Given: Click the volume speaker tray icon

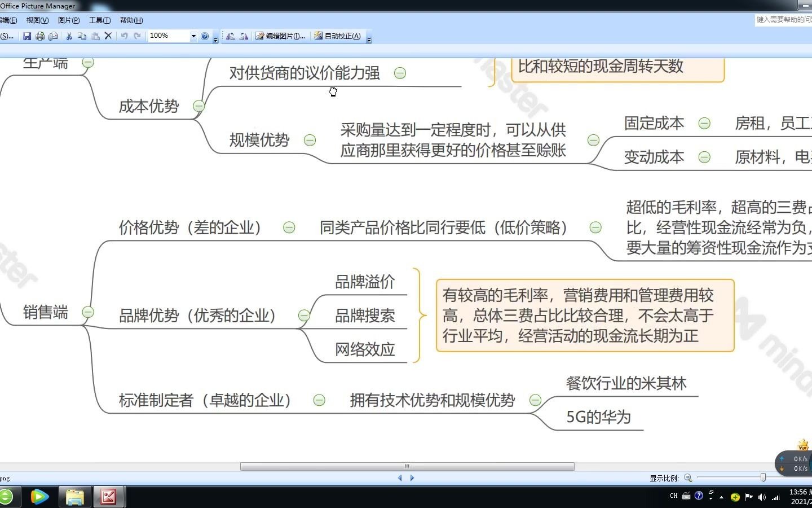Looking at the screenshot, I should coord(762,497).
